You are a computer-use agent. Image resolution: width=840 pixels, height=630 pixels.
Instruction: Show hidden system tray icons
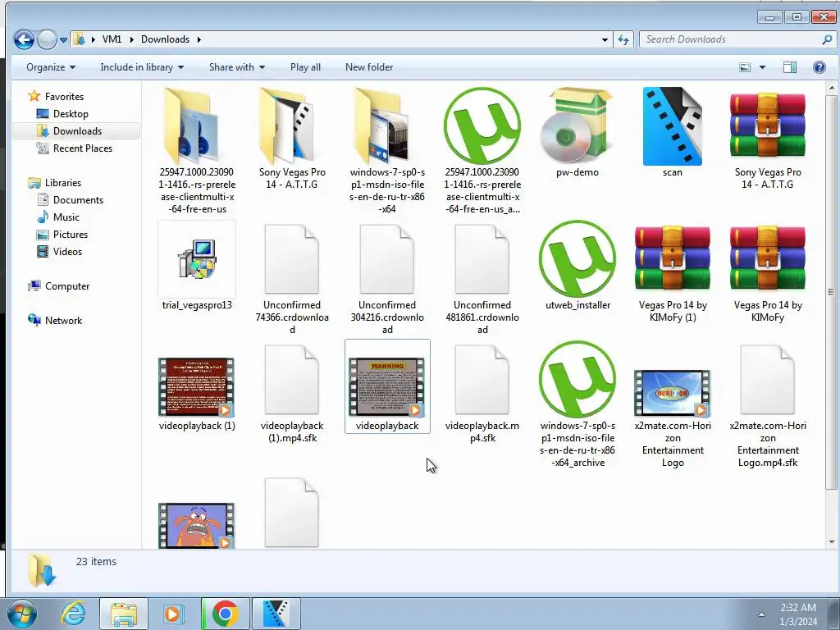pos(761,614)
